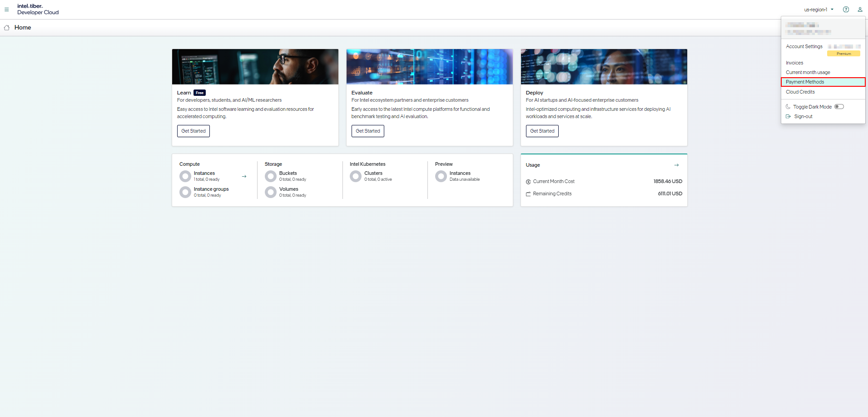Expand the Compute section with the arrow
This screenshot has height=417, width=868.
click(x=244, y=176)
